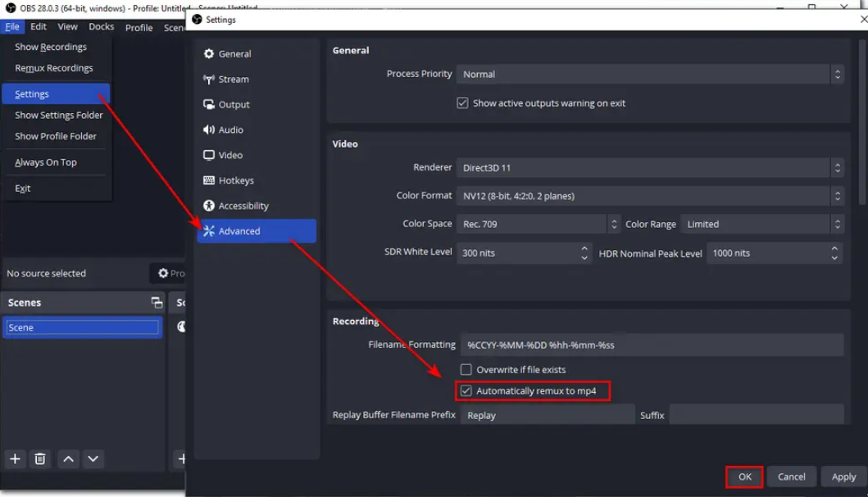Increase HDR Nominal Peak Level with up arrow

834,248
